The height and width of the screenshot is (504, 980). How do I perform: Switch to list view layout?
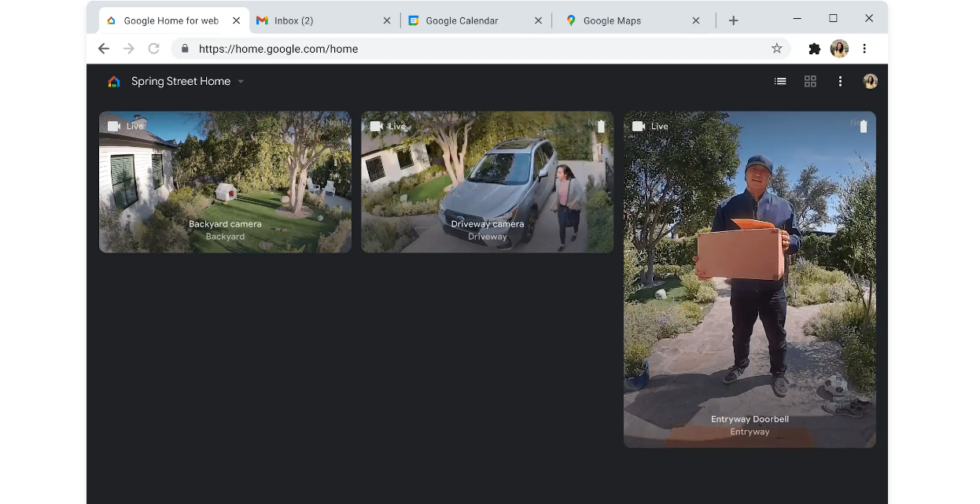click(780, 81)
